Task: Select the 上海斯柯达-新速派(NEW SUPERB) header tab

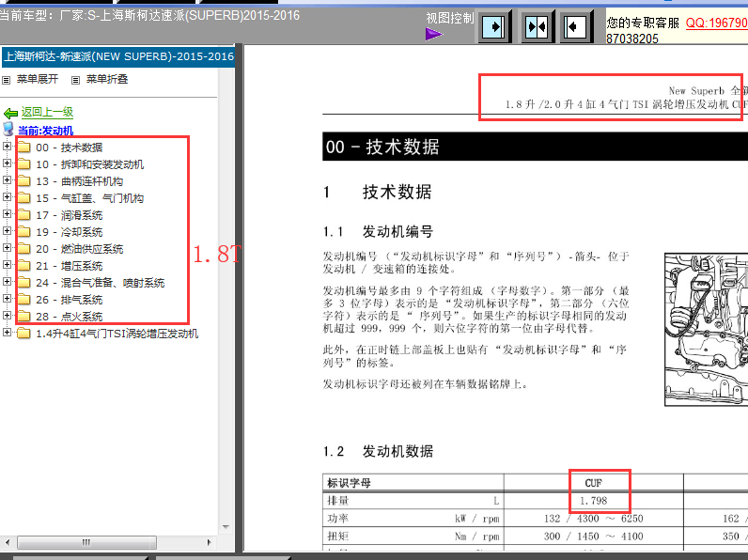Action: (118, 56)
